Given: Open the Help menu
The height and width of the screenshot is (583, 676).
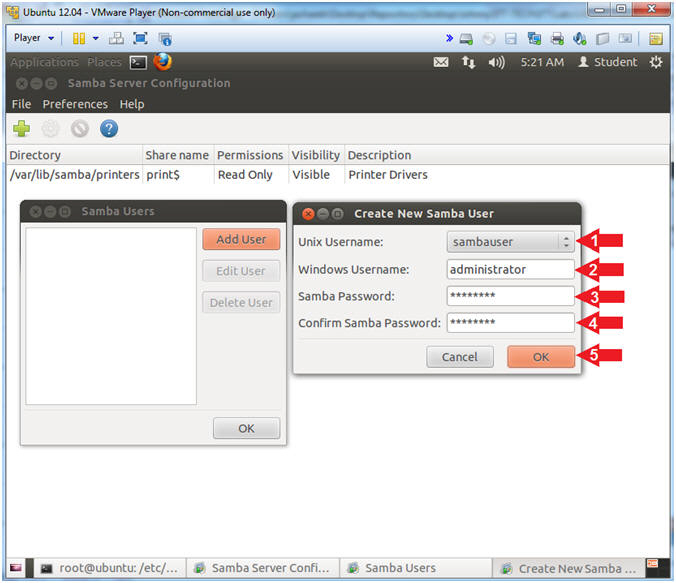Looking at the screenshot, I should click(x=132, y=104).
